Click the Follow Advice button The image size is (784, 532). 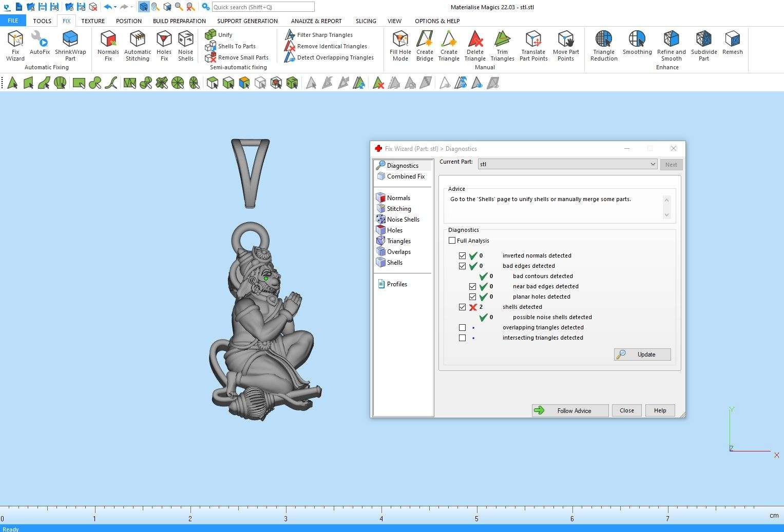pos(570,410)
